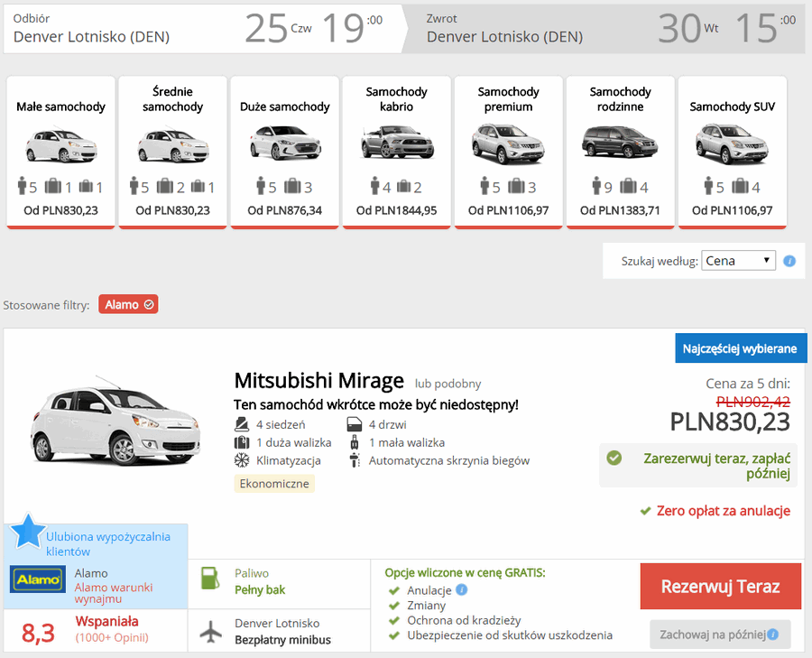Click the crossed-out price PLN902,42
812x658 pixels.
(753, 402)
